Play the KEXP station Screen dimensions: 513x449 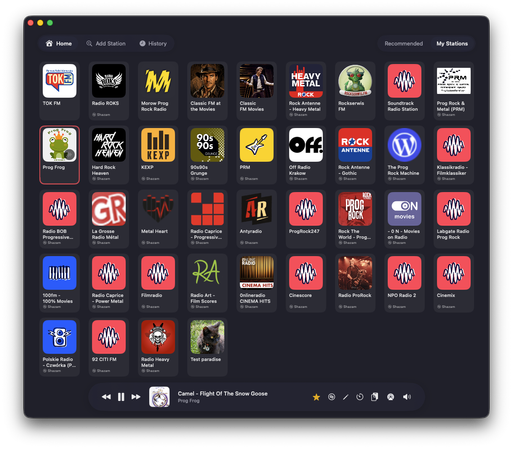coord(158,155)
